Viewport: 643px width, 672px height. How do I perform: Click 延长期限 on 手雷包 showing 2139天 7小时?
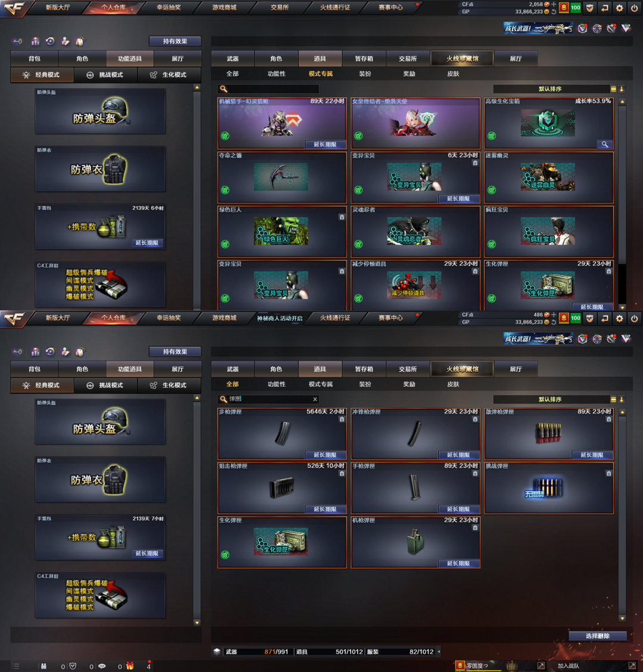click(147, 554)
